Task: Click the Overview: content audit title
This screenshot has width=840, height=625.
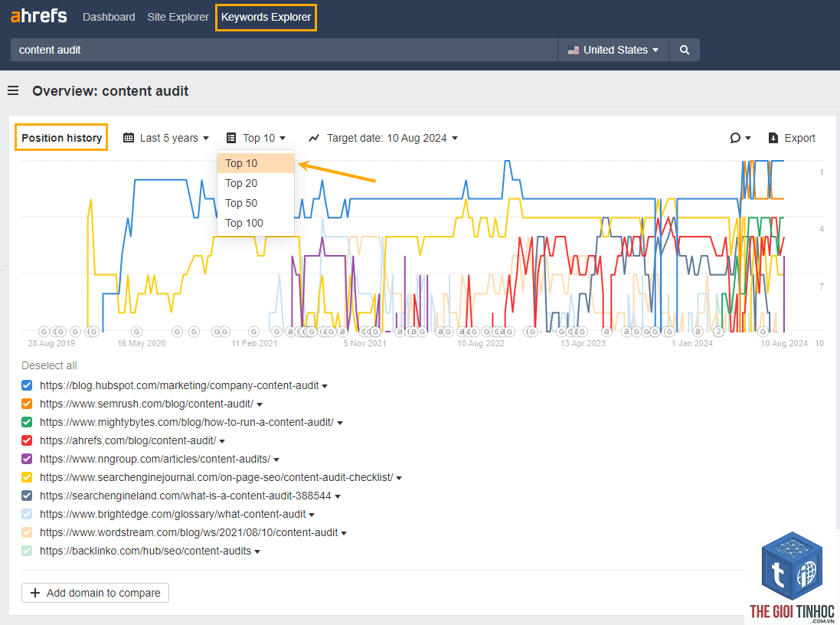Action: (x=110, y=91)
